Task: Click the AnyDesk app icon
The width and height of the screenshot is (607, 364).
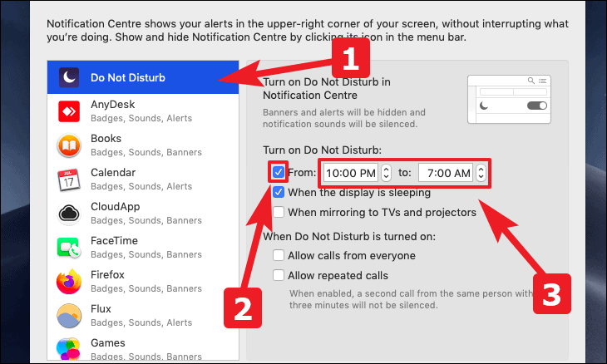Action: [69, 111]
